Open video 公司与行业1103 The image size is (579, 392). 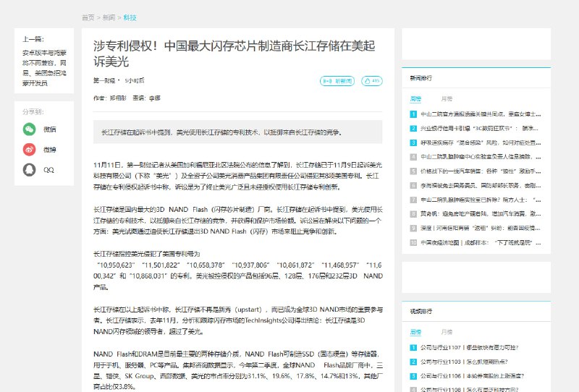[x=464, y=362]
